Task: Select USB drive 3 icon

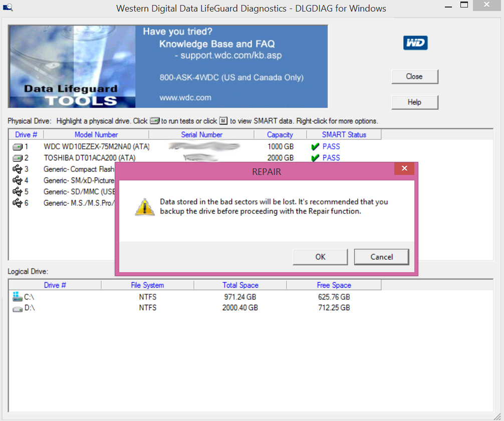Action: click(x=18, y=169)
